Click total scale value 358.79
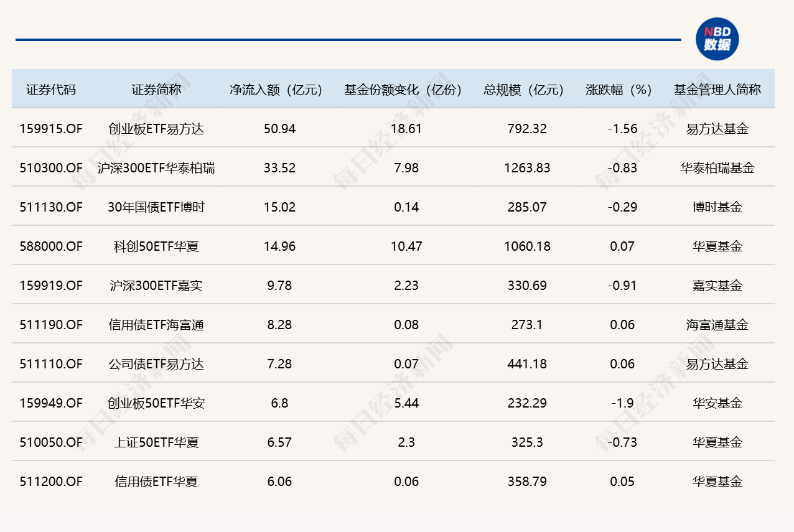 pyautogui.click(x=527, y=482)
